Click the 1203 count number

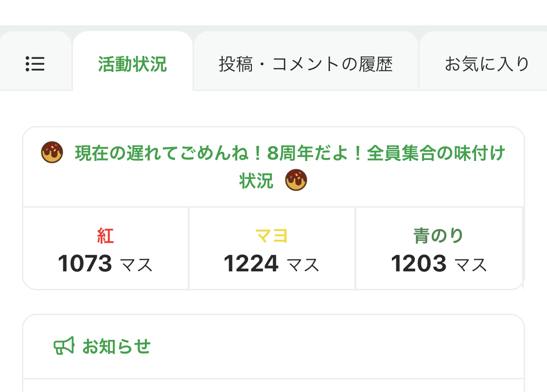[x=419, y=264]
